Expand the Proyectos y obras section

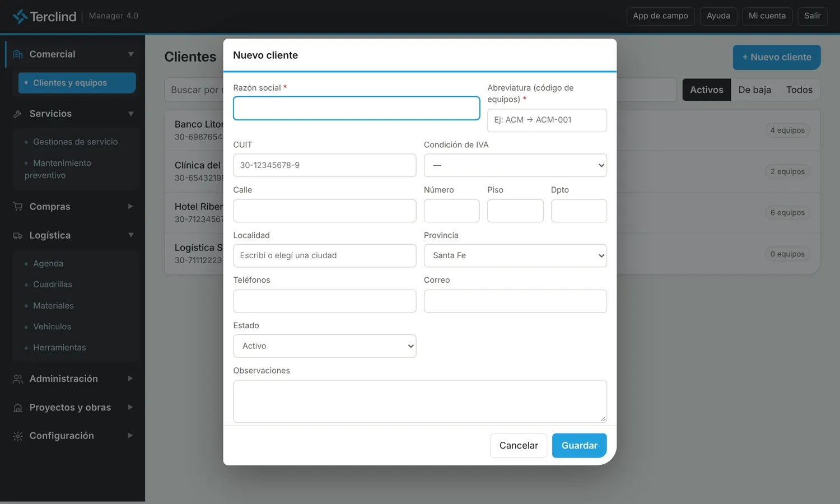130,407
